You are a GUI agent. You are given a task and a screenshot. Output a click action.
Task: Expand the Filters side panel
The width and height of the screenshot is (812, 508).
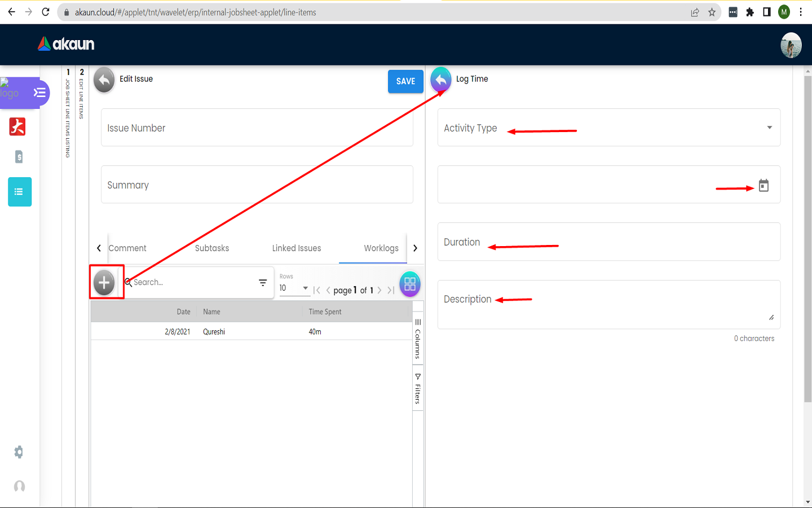(x=418, y=388)
